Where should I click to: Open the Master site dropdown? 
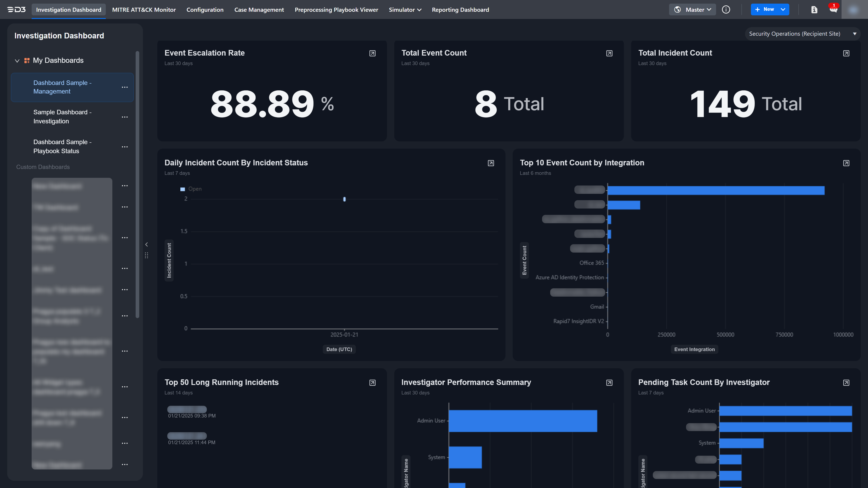(692, 9)
